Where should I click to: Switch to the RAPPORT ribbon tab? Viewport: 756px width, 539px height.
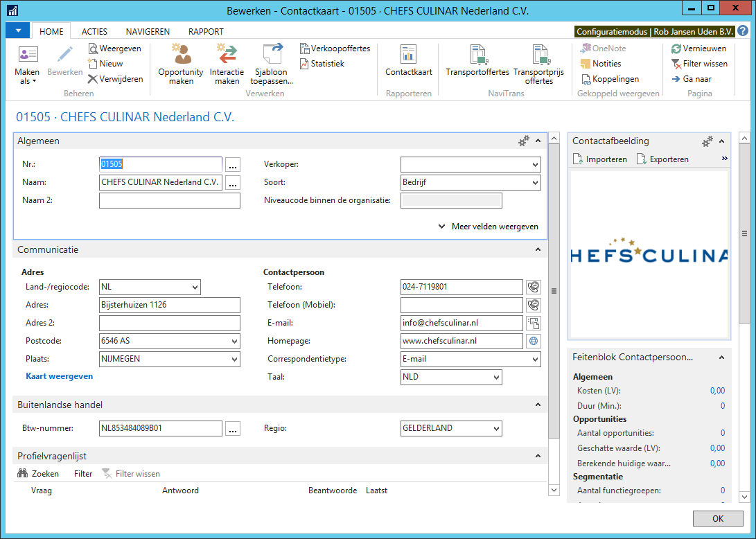(206, 31)
